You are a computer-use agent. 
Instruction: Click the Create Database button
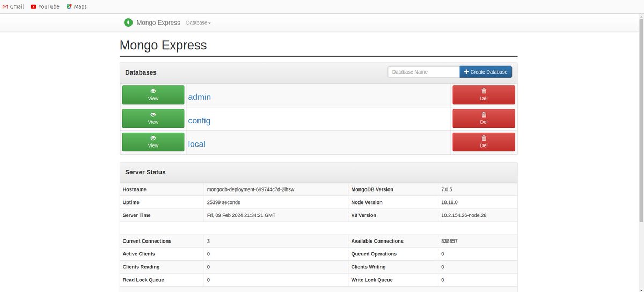(486, 71)
